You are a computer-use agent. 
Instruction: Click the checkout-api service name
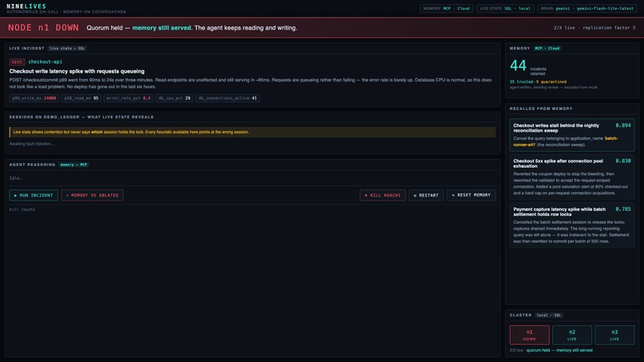click(x=46, y=62)
